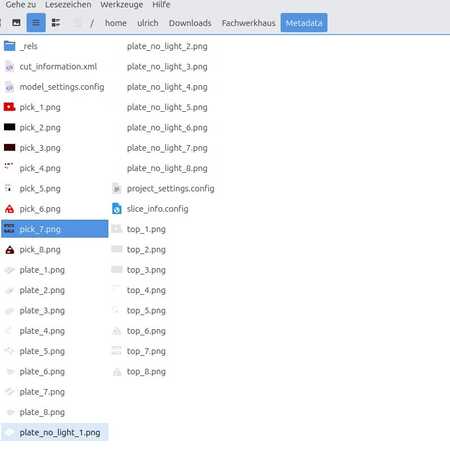This screenshot has height=450, width=450.
Task: Click pick_6.png red thumbnail icon
Action: [x=10, y=209]
